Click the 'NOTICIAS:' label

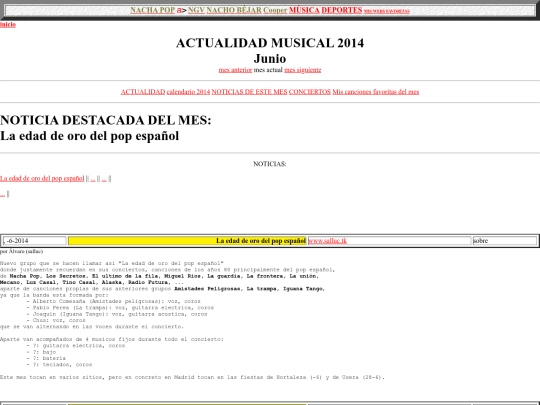(270, 164)
